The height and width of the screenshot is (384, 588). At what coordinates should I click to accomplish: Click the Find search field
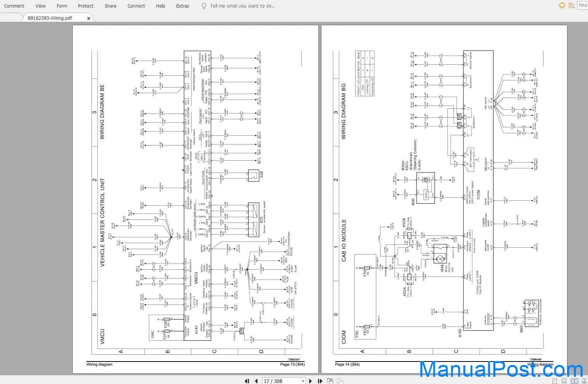coord(583,5)
